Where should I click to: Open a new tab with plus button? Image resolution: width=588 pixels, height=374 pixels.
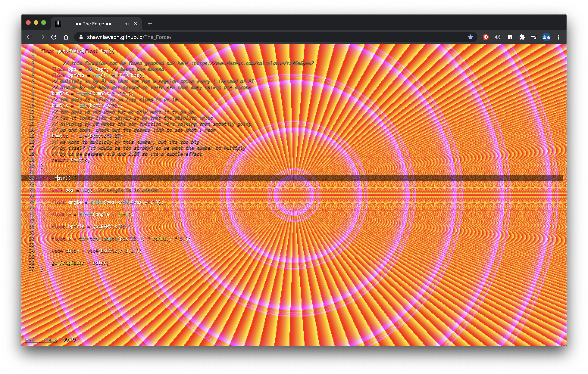click(x=150, y=24)
